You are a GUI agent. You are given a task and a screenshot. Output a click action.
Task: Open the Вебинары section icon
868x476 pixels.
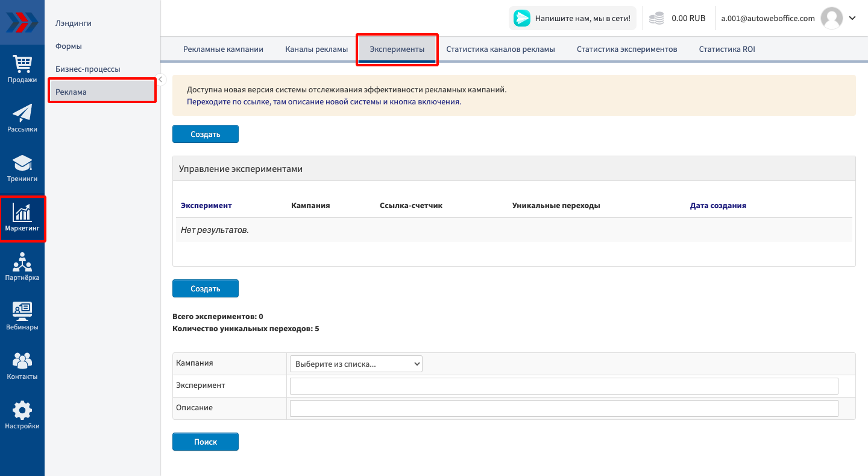tap(22, 316)
